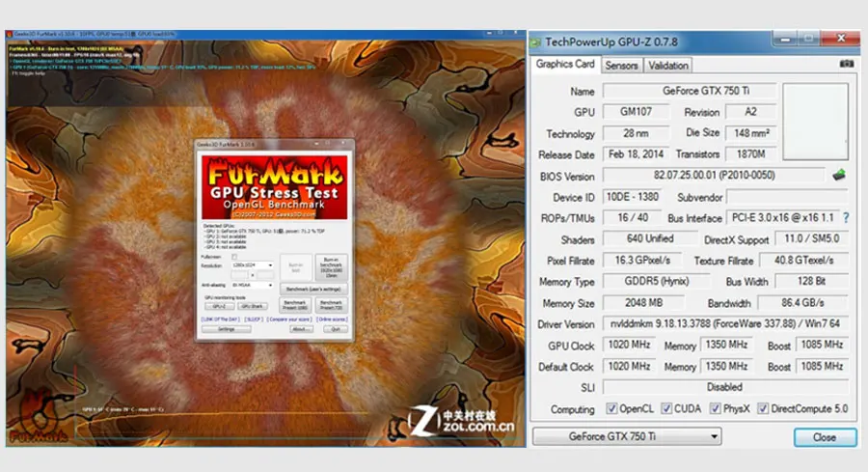Enable the Fullscreen checkbox in FurMark
Screen dimensions: 868x472
click(x=234, y=257)
